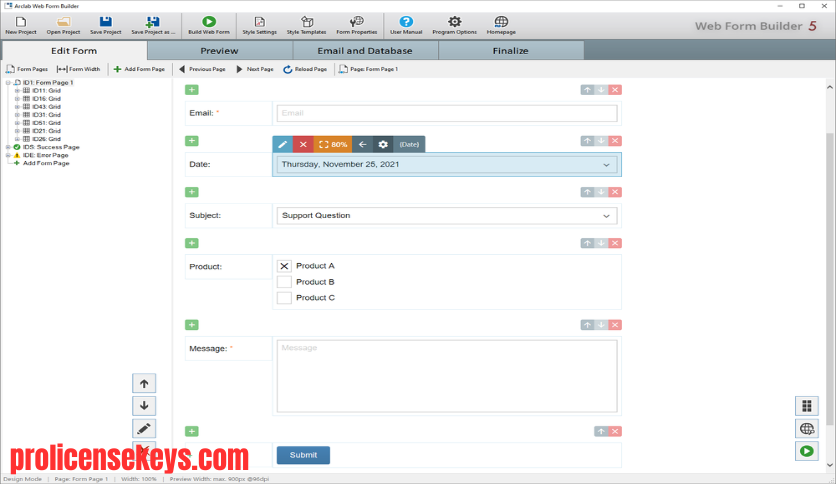Click Form Width in the sub-toolbar
This screenshot has width=836, height=484.
pyautogui.click(x=78, y=69)
